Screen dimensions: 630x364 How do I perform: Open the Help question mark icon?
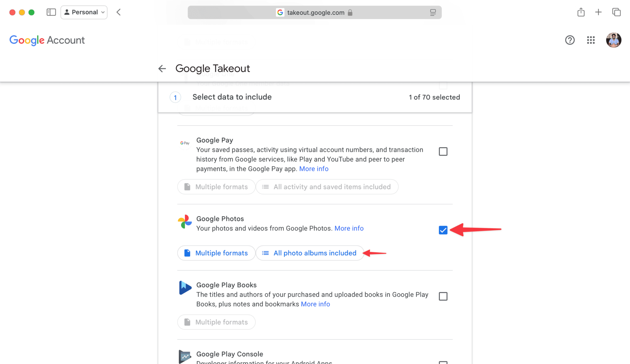pos(570,40)
